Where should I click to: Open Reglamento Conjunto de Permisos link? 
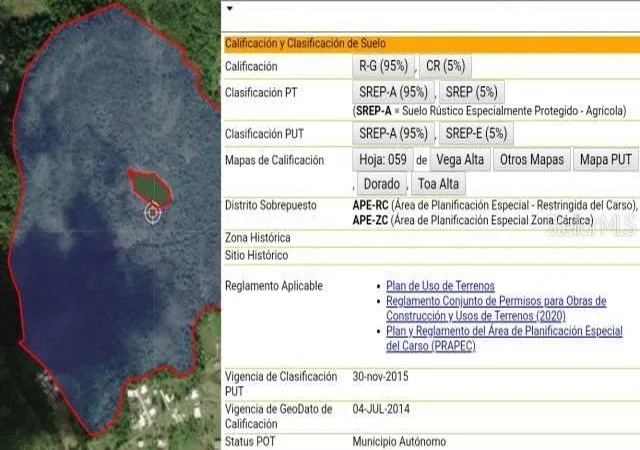[496, 308]
